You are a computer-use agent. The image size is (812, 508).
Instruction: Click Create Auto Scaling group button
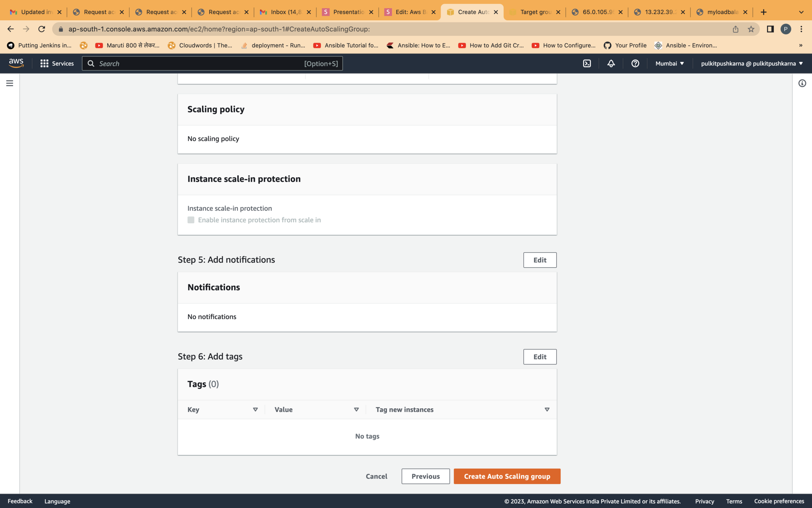(507, 476)
